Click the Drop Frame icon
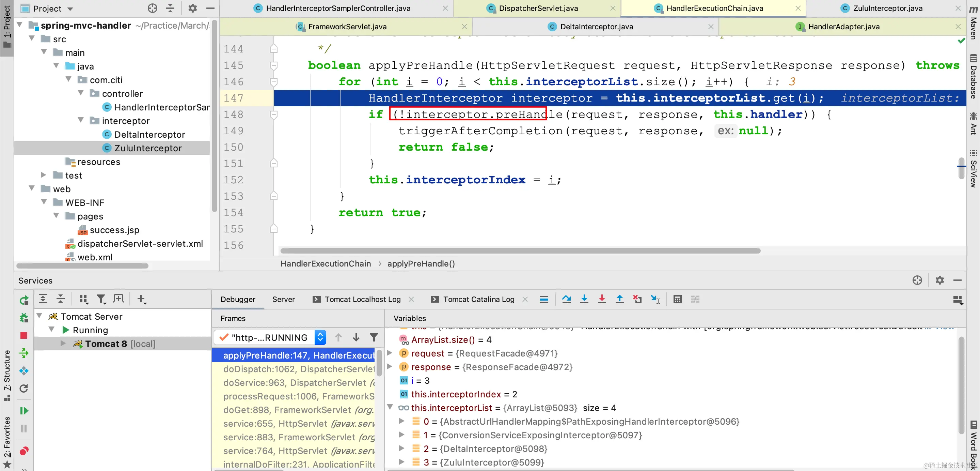 [x=637, y=299]
